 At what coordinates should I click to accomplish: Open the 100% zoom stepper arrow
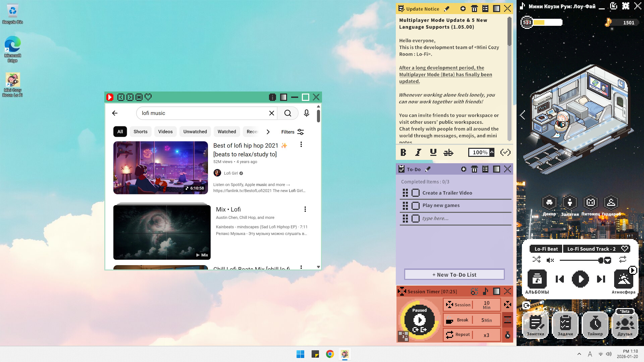(491, 152)
